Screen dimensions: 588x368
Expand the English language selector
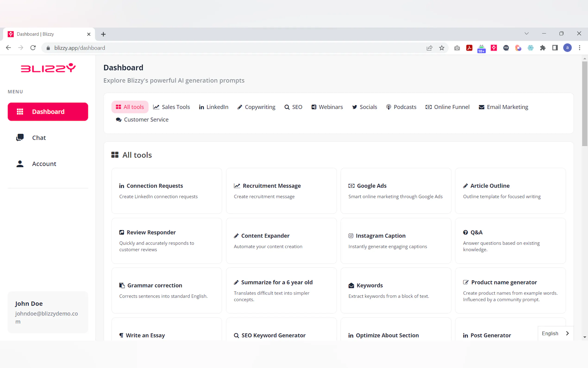click(555, 333)
